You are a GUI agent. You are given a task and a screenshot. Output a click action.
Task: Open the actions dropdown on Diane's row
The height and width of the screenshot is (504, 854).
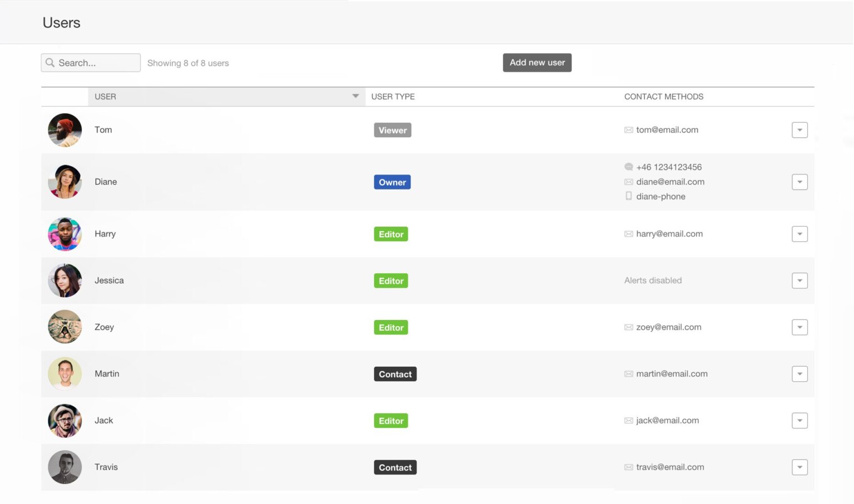800,182
